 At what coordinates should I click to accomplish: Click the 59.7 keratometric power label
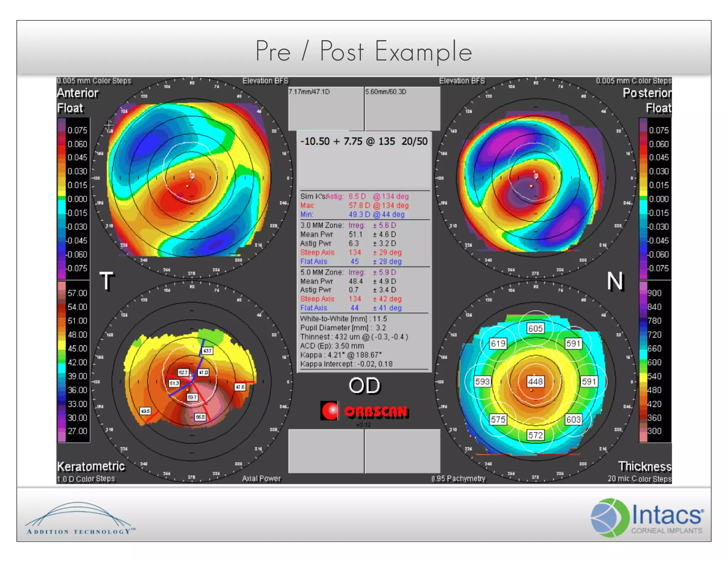pyautogui.click(x=192, y=397)
